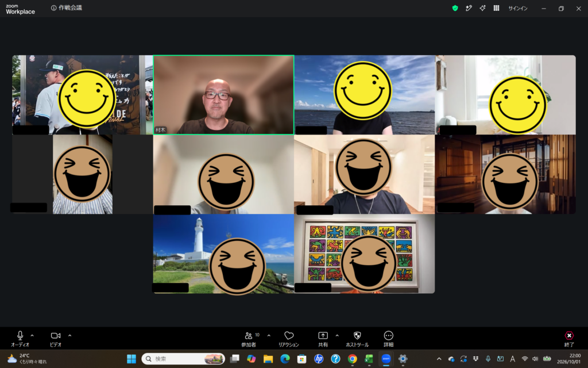Click the サインイン sign in link
Viewport: 588px width, 368px height.
coord(518,8)
